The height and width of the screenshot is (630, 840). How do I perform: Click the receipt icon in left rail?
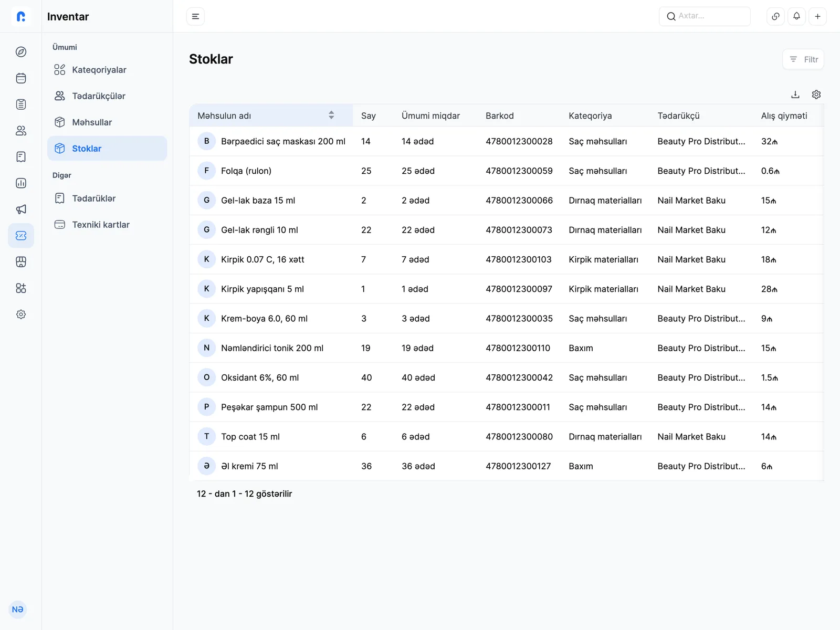21,157
